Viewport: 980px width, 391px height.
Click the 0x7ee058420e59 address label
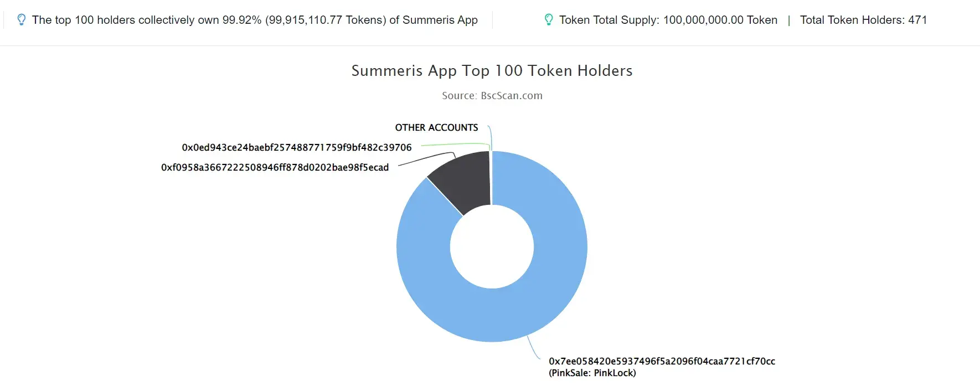coord(662,361)
